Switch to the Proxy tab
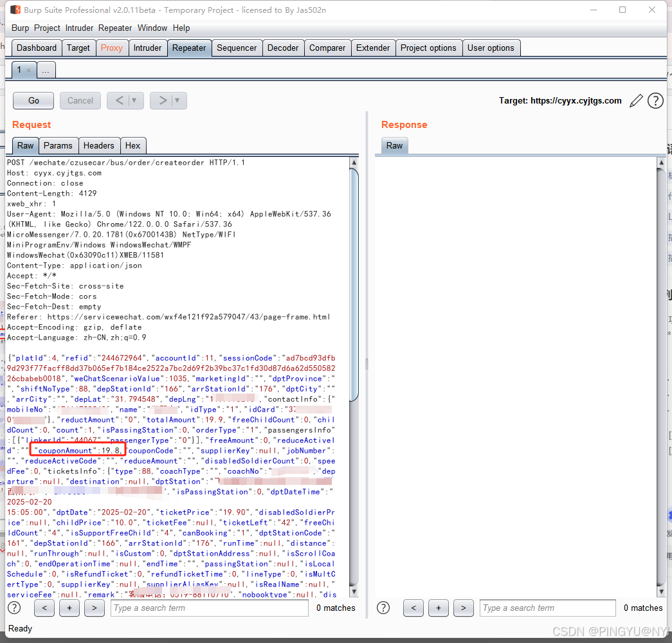 point(111,48)
